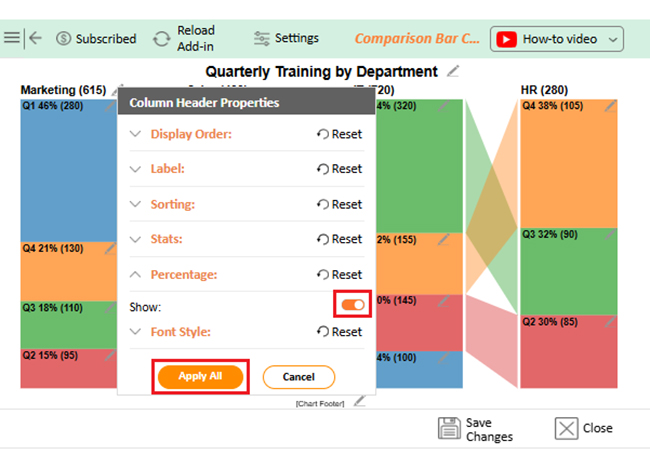Click the pencil icon beside chart title
Screen dimensions: 650x468
[454, 71]
